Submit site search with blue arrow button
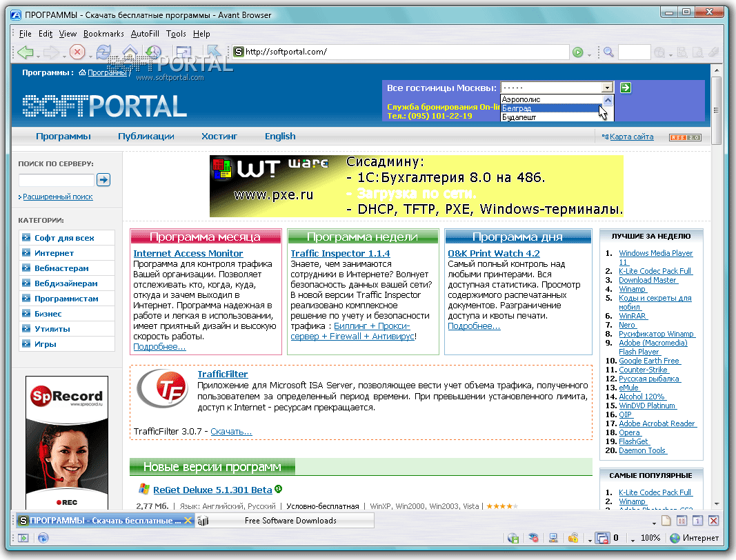 103,179
